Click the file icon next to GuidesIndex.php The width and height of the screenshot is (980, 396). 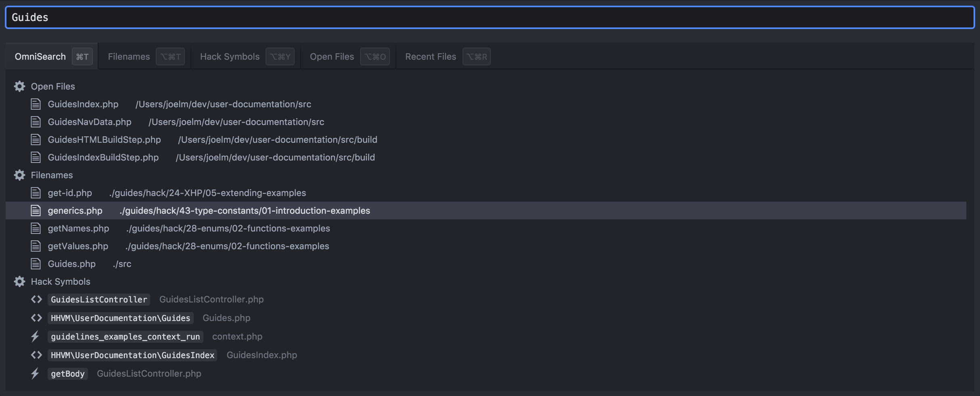point(36,104)
